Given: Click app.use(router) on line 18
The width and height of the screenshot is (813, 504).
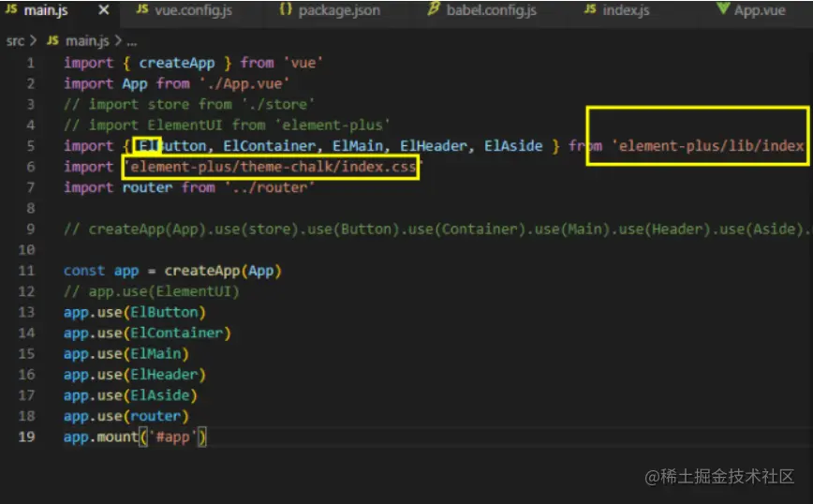Looking at the screenshot, I should (x=126, y=416).
